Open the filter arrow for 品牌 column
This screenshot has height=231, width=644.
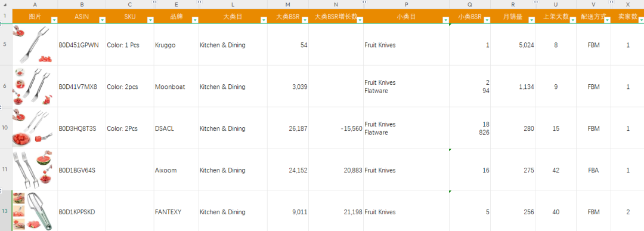195,20
